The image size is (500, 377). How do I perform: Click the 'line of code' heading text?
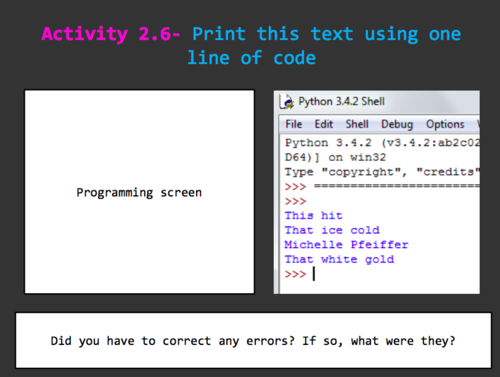coord(251,58)
